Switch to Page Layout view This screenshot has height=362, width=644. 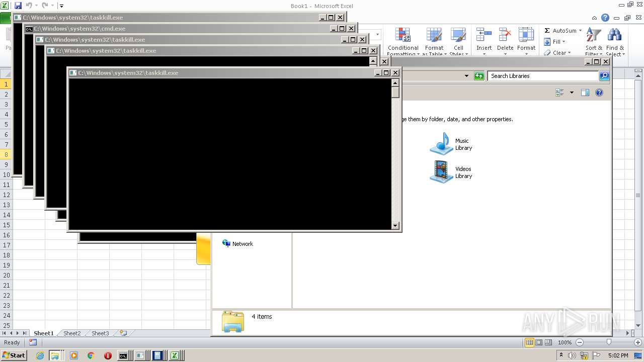[539, 342]
